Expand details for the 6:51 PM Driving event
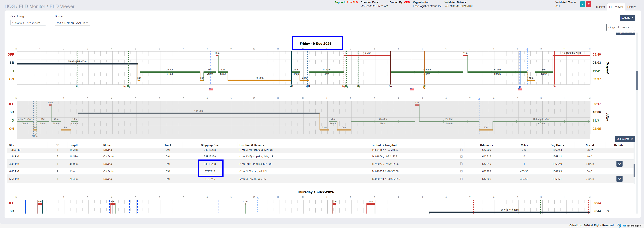The width and height of the screenshot is (644, 228). click(619, 179)
